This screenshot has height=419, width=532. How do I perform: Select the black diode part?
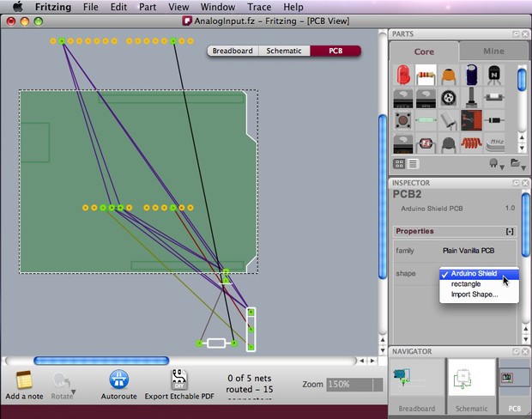[494, 120]
